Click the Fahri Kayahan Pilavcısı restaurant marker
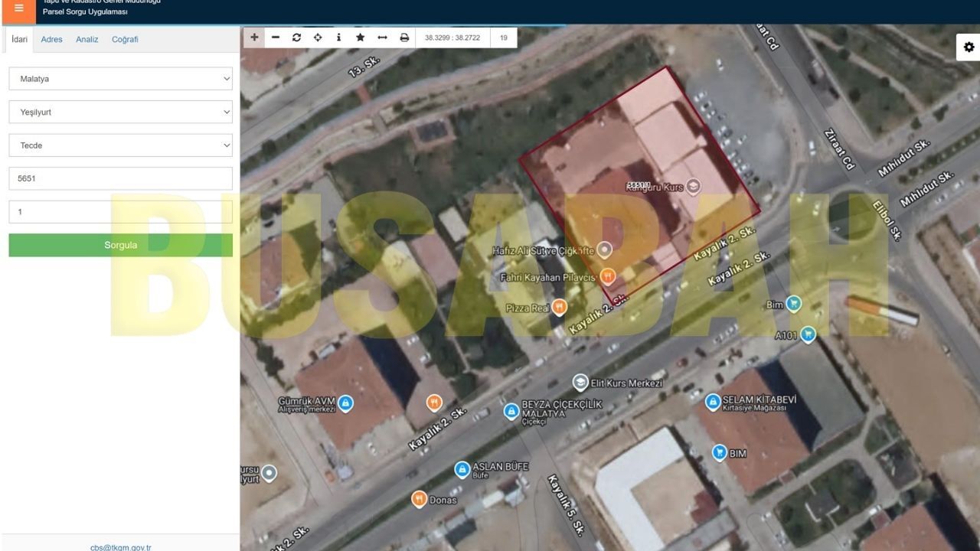 click(x=608, y=276)
